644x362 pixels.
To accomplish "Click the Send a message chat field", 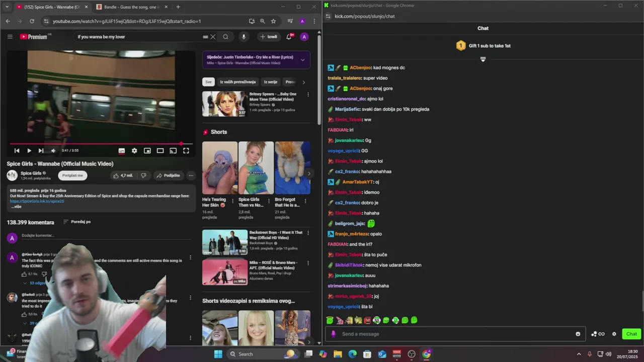I will click(x=455, y=334).
